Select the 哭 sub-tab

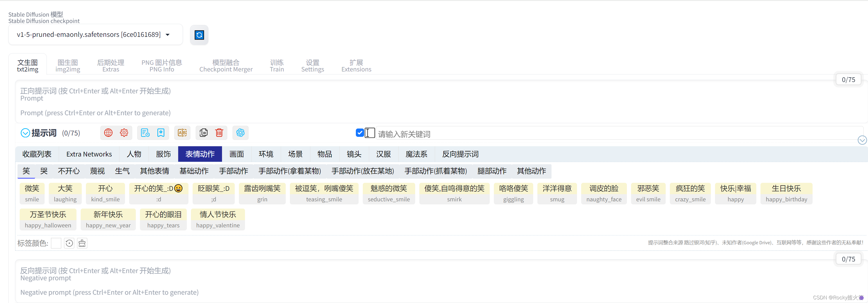(x=44, y=171)
